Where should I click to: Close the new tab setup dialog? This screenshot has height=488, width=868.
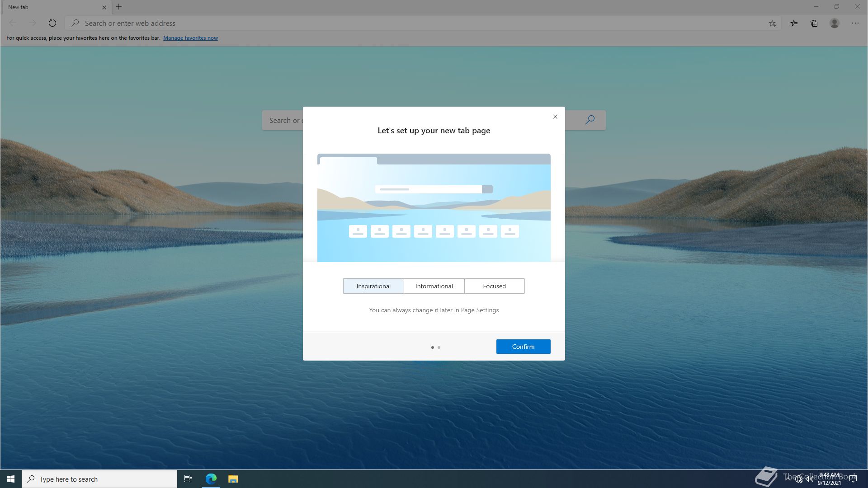pyautogui.click(x=555, y=117)
